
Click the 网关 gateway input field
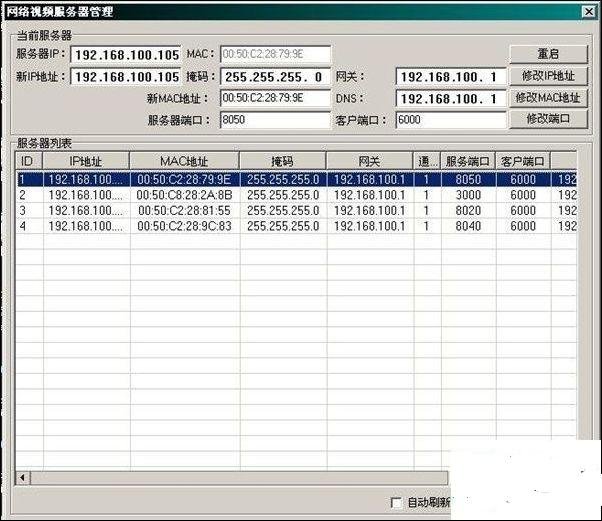coord(449,76)
